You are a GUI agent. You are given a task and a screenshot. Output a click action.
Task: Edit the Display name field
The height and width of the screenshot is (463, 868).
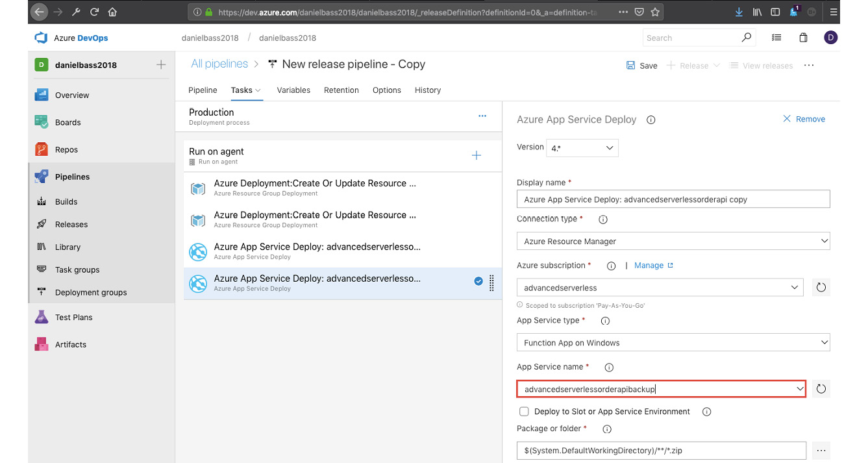click(x=673, y=199)
